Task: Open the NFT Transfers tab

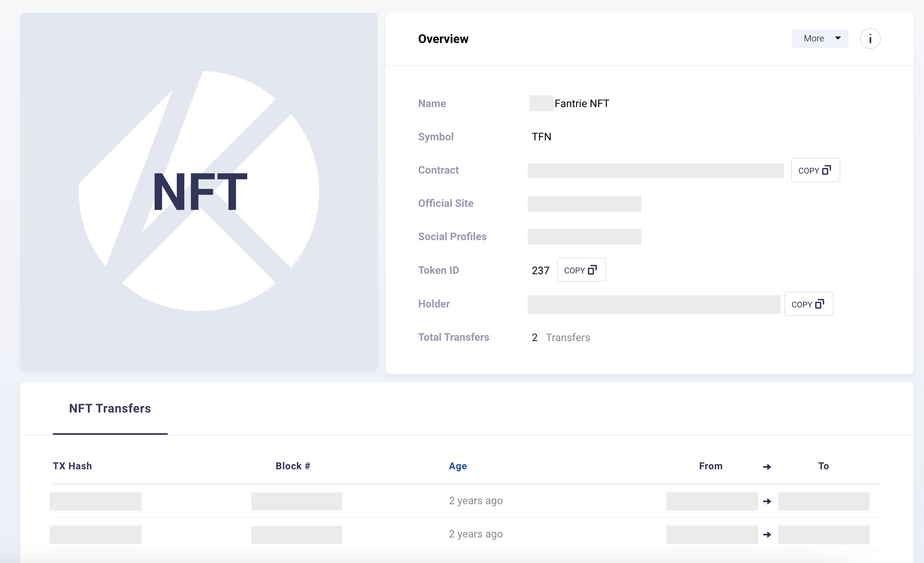Action: [x=110, y=408]
